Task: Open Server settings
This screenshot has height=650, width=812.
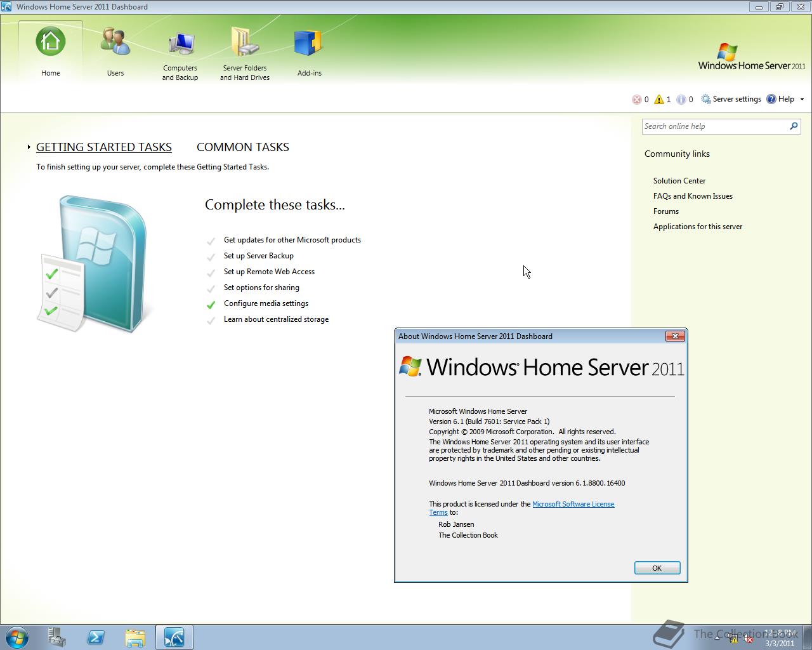Action: click(731, 99)
